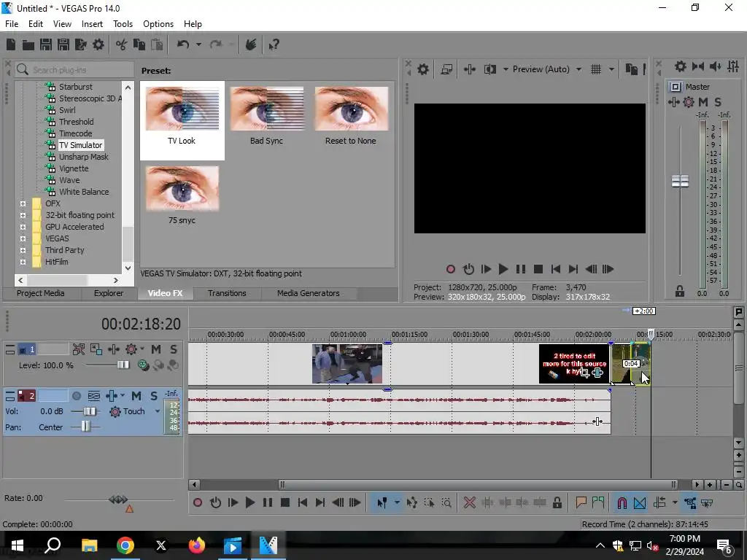Switch to Media Generators tab
The height and width of the screenshot is (560, 747).
[309, 293]
